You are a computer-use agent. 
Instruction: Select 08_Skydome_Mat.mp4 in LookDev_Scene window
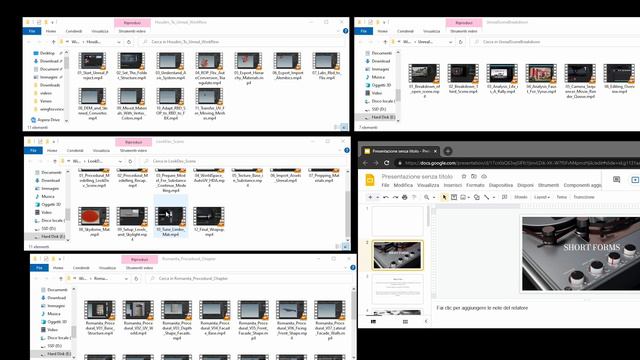pyautogui.click(x=94, y=222)
